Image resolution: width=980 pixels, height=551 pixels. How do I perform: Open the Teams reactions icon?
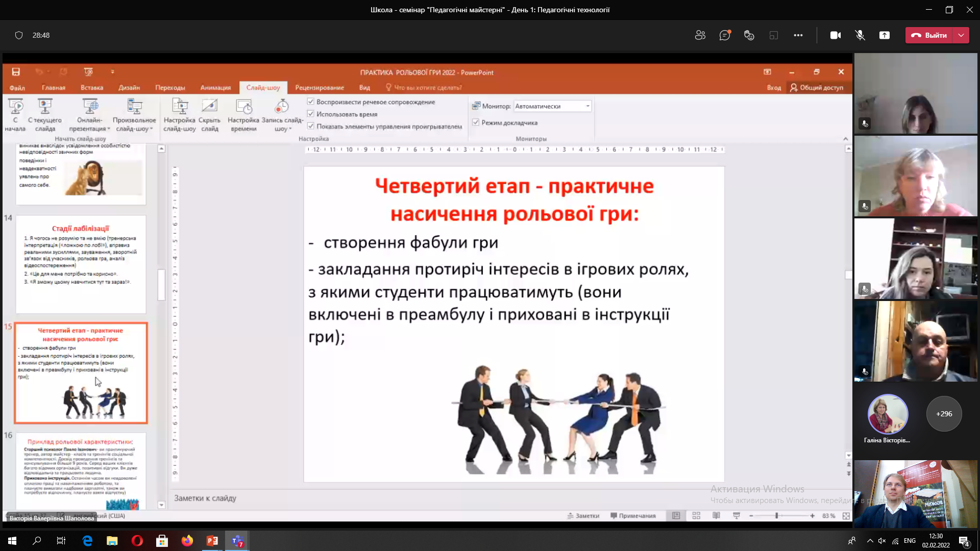[x=749, y=35]
